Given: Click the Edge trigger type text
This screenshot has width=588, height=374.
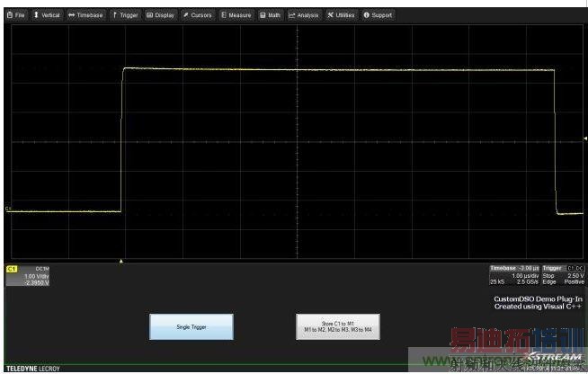Looking at the screenshot, I should coord(549,281).
